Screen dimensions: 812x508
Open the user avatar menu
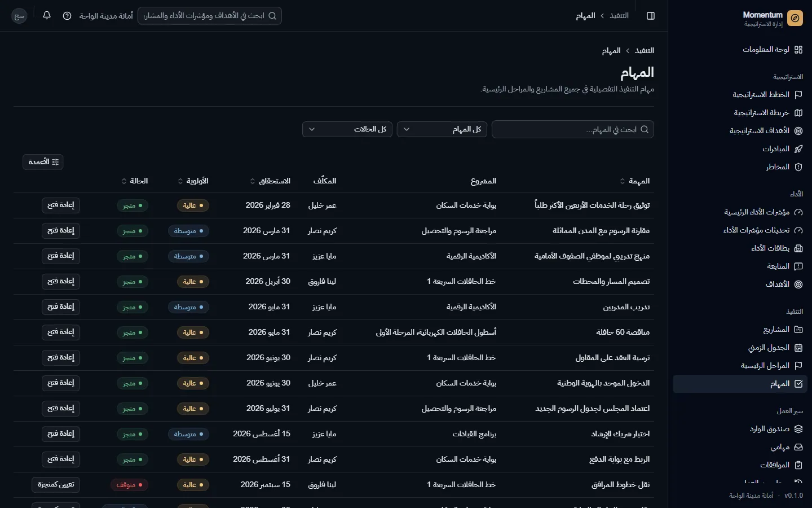click(x=19, y=16)
